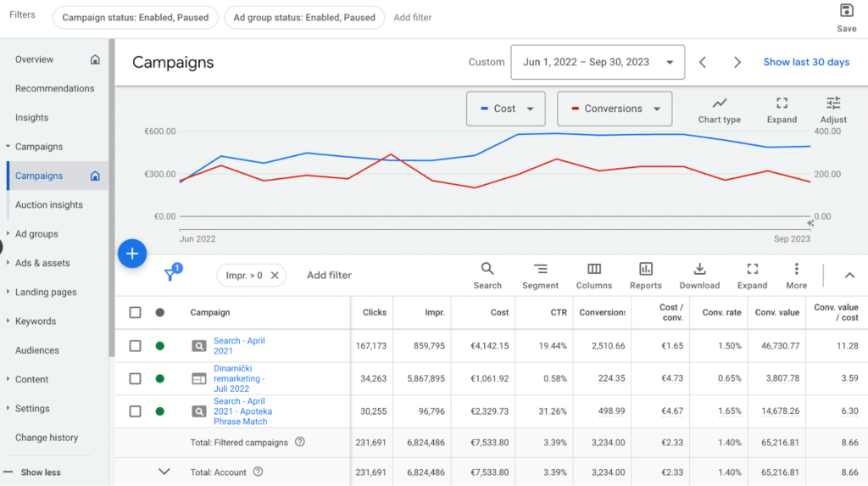Open the Conversions metric dropdown
The image size is (868, 486).
point(614,109)
